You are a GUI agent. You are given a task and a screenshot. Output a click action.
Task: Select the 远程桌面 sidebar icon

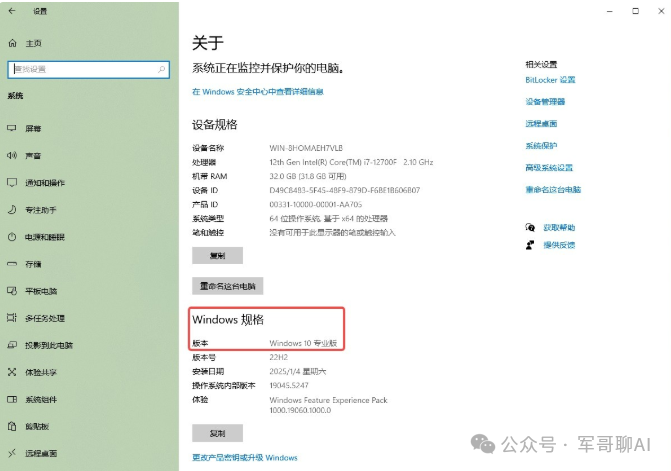click(x=12, y=453)
